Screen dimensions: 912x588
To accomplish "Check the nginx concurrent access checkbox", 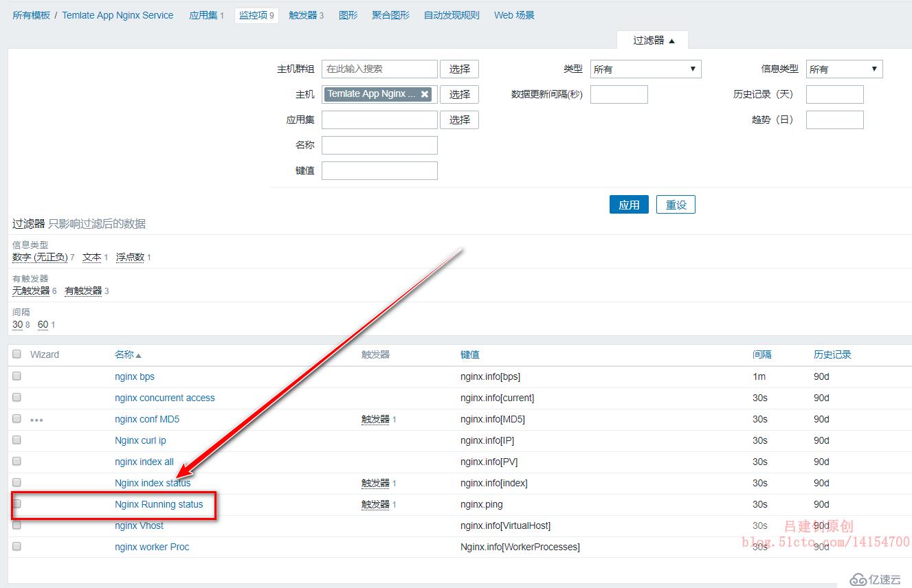I will (x=17, y=397).
